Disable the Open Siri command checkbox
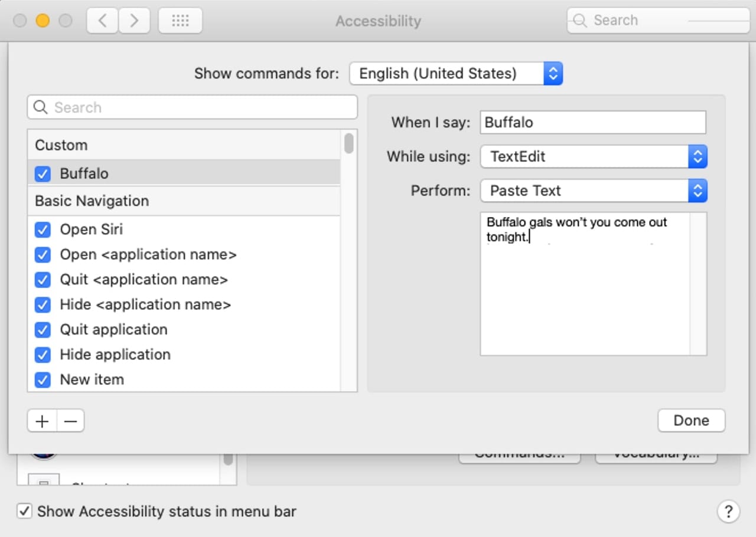 tap(43, 230)
